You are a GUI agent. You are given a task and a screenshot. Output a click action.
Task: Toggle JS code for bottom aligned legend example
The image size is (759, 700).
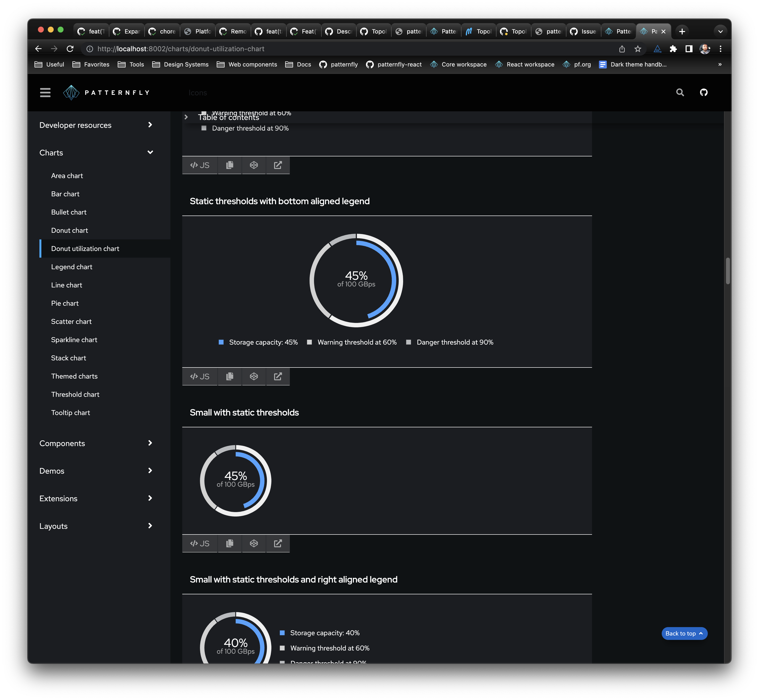(199, 376)
